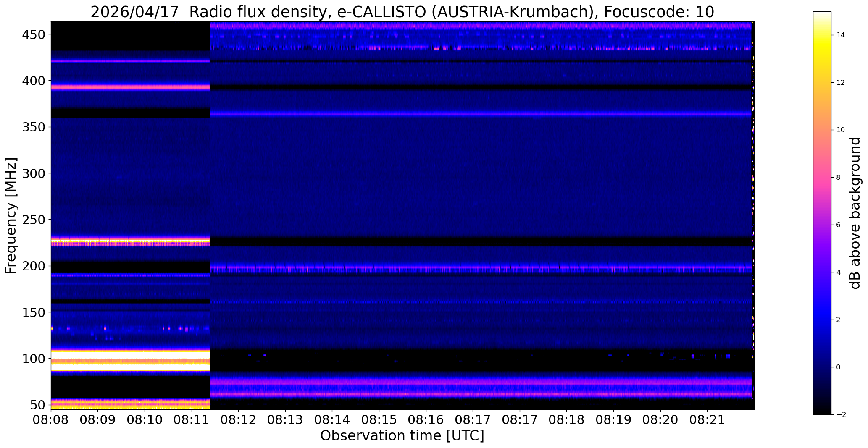Screen dimensions: 868x448
Task: Click the blue horizontal line near 365 MHz
Action: tap(480, 114)
